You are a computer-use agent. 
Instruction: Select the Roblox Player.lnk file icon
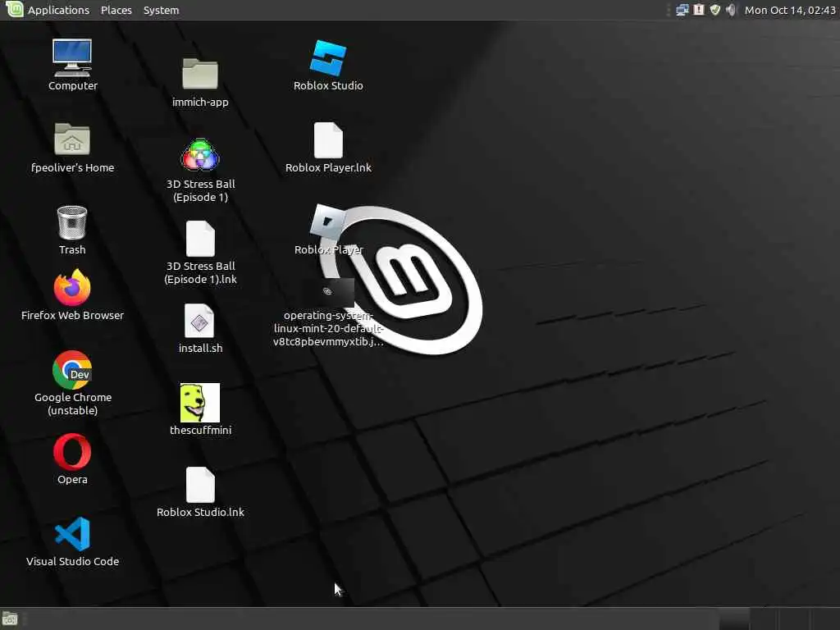pos(328,139)
